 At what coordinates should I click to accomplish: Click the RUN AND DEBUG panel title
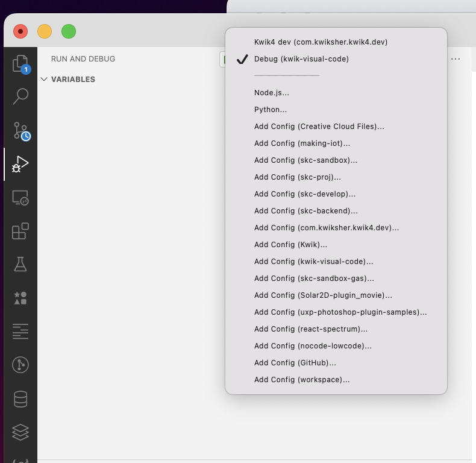tap(83, 59)
